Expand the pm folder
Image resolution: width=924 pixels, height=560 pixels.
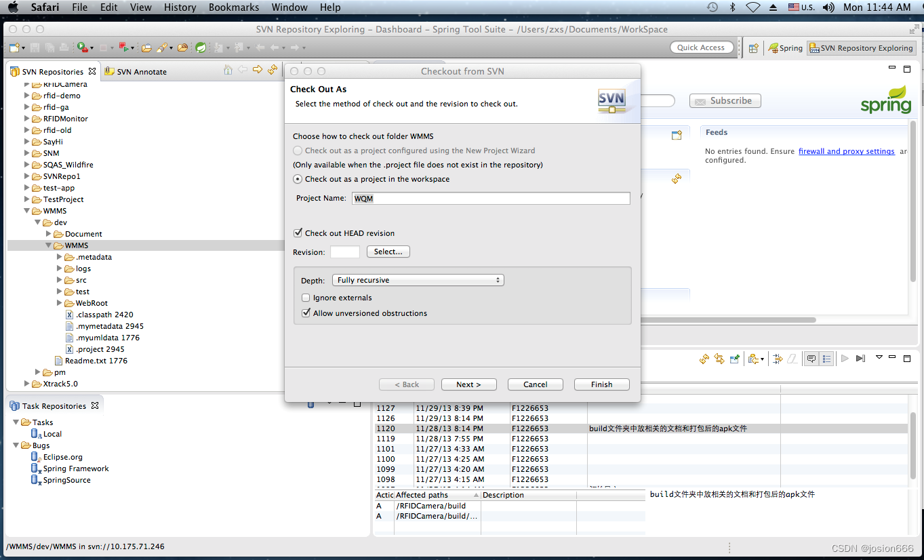click(x=38, y=372)
